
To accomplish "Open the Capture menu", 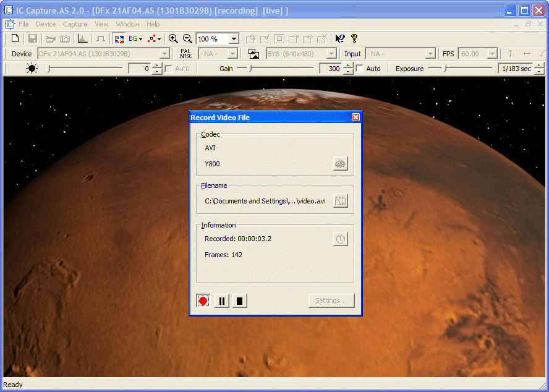I will coord(75,24).
